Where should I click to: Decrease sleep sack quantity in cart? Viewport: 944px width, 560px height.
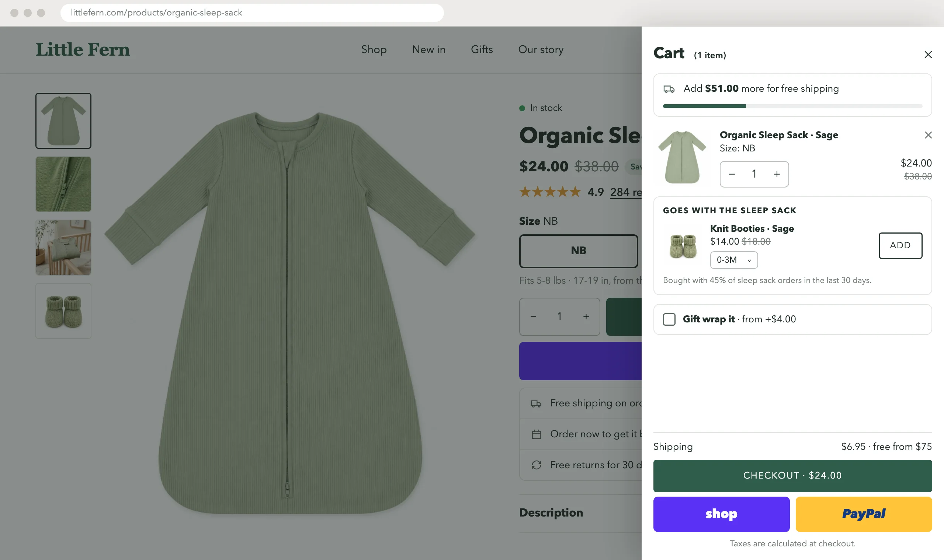(x=731, y=174)
